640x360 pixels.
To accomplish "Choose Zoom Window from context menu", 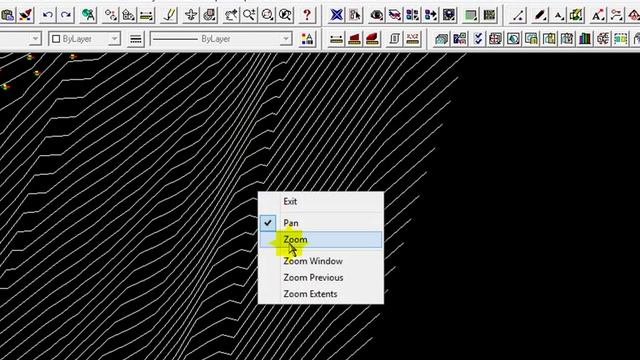I will [x=321, y=261].
